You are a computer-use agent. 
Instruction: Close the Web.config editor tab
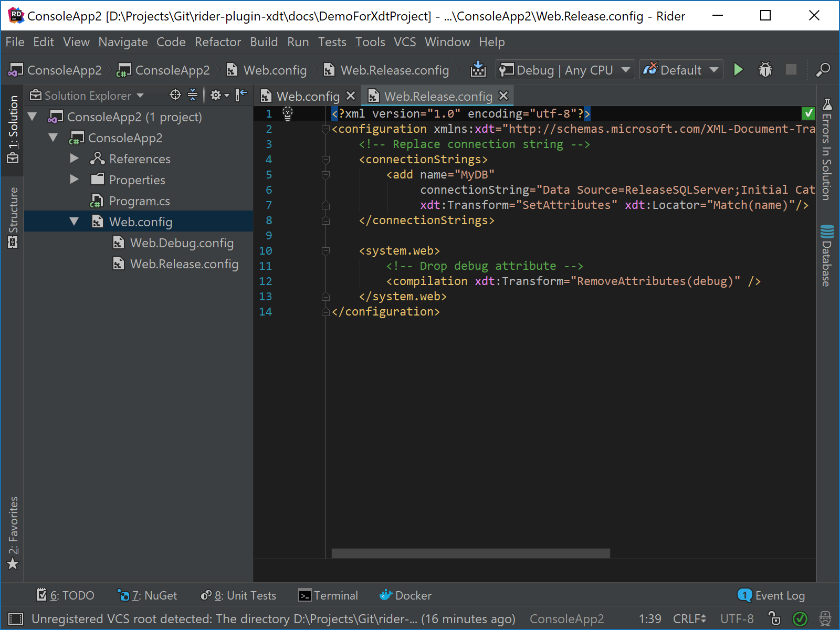351,96
